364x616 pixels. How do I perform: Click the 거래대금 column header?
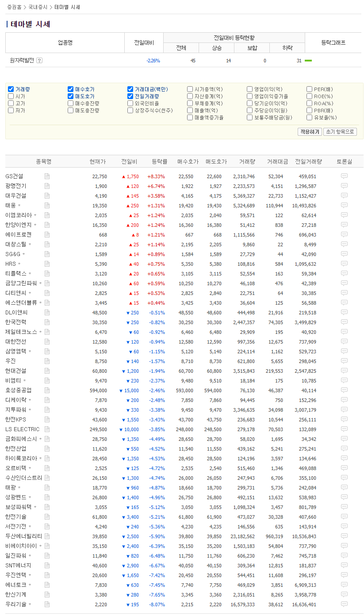point(277,162)
